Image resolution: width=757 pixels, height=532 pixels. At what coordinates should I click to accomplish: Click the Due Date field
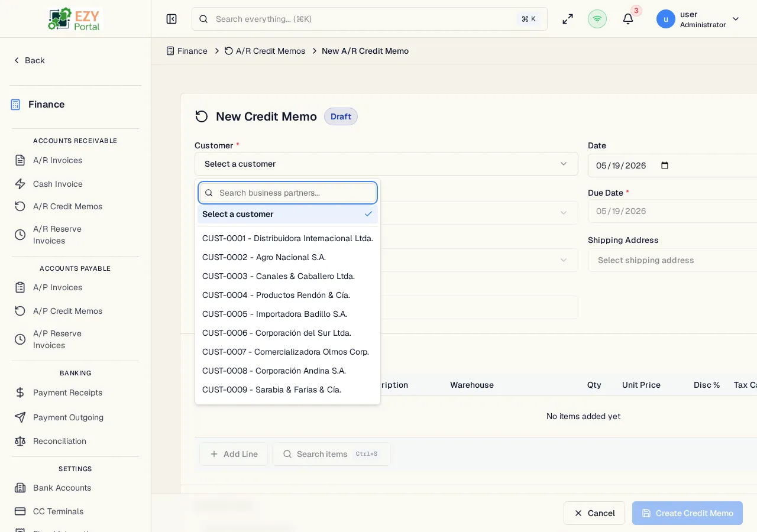(672, 211)
